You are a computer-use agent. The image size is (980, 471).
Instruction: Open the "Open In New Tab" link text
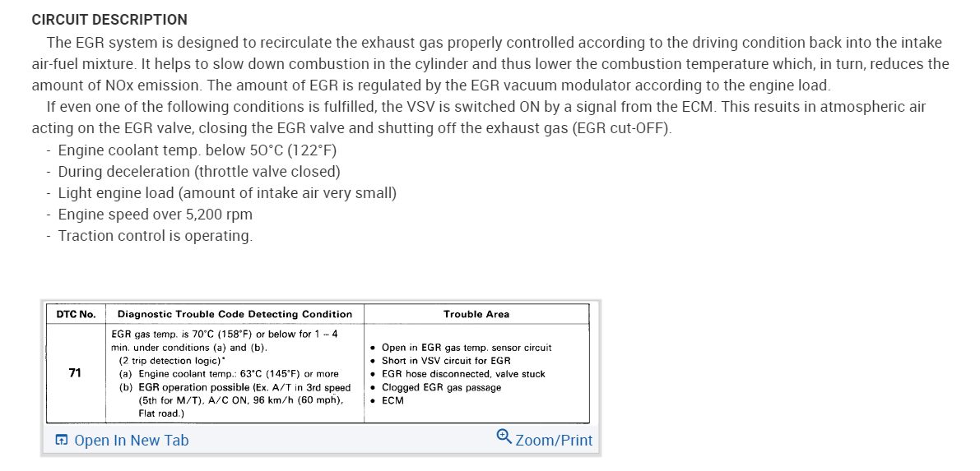point(131,441)
